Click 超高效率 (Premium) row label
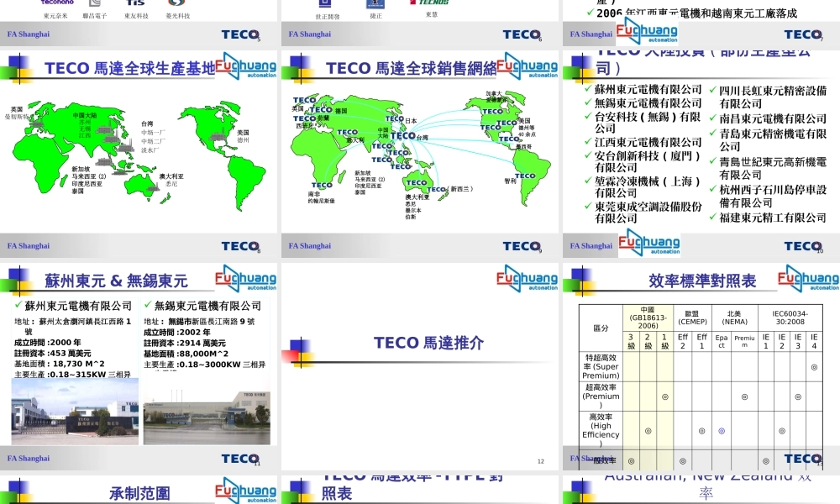840x504 pixels. (x=601, y=396)
